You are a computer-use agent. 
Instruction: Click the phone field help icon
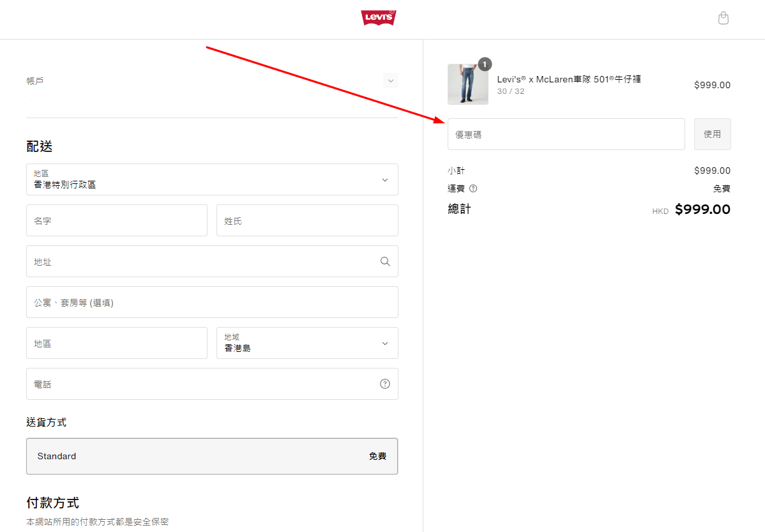tap(385, 384)
